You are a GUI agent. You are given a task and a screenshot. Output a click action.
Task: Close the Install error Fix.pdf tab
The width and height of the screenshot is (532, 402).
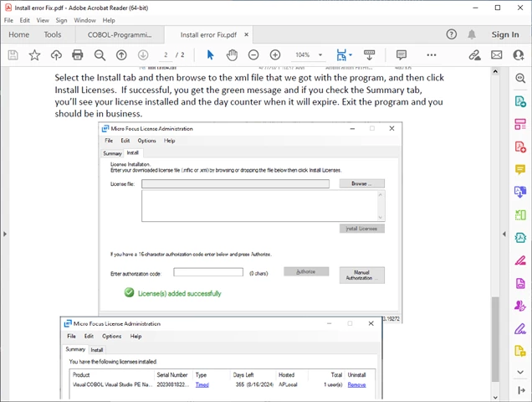pyautogui.click(x=246, y=34)
